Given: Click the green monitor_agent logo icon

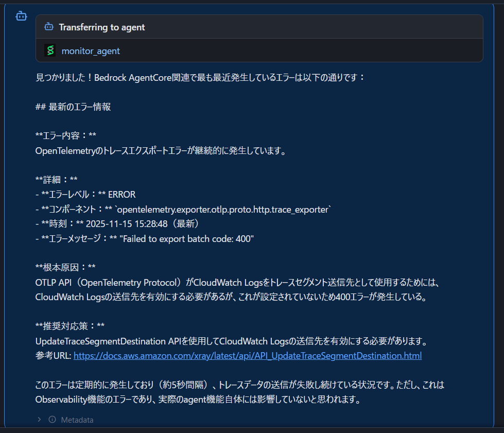Looking at the screenshot, I should [x=50, y=50].
